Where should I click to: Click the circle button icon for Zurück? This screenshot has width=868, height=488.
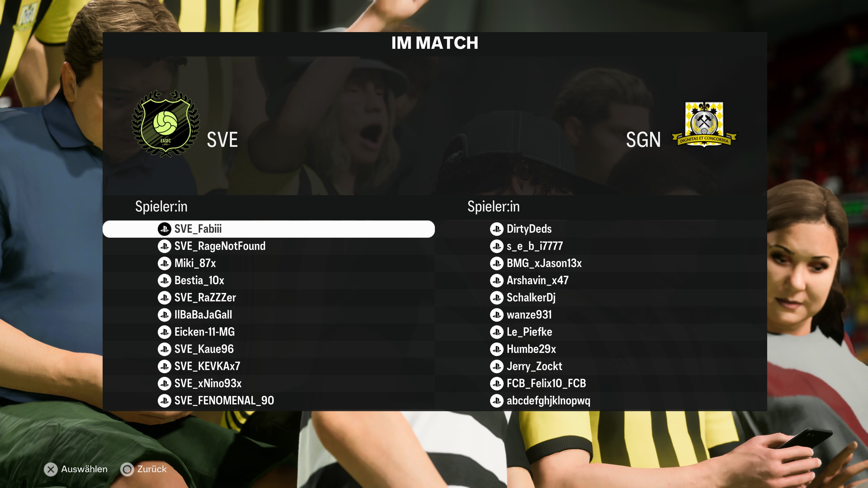point(127,469)
